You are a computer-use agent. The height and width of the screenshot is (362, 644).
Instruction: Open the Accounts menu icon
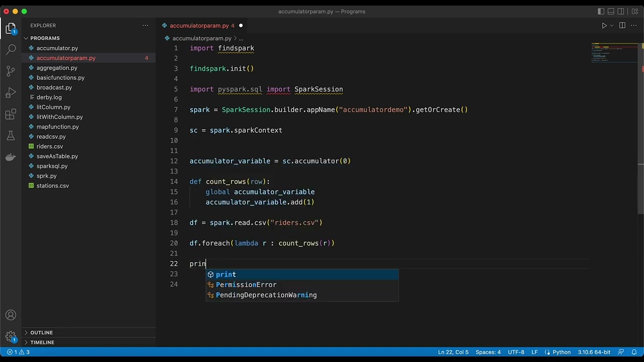coord(11,316)
